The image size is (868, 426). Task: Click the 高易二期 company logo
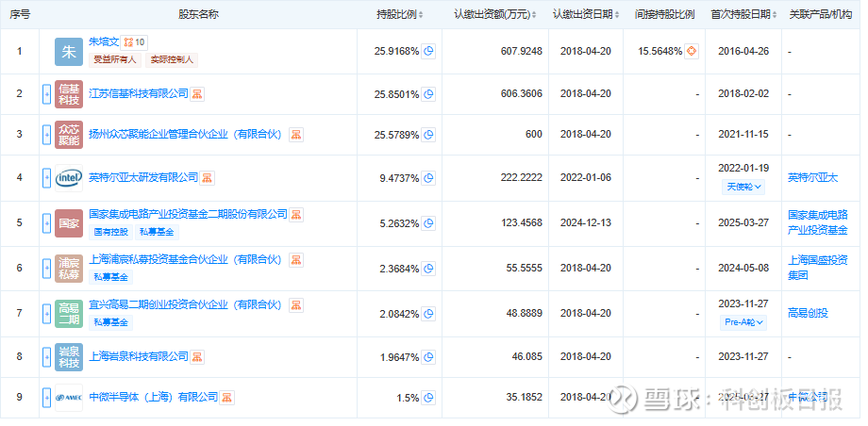69,314
